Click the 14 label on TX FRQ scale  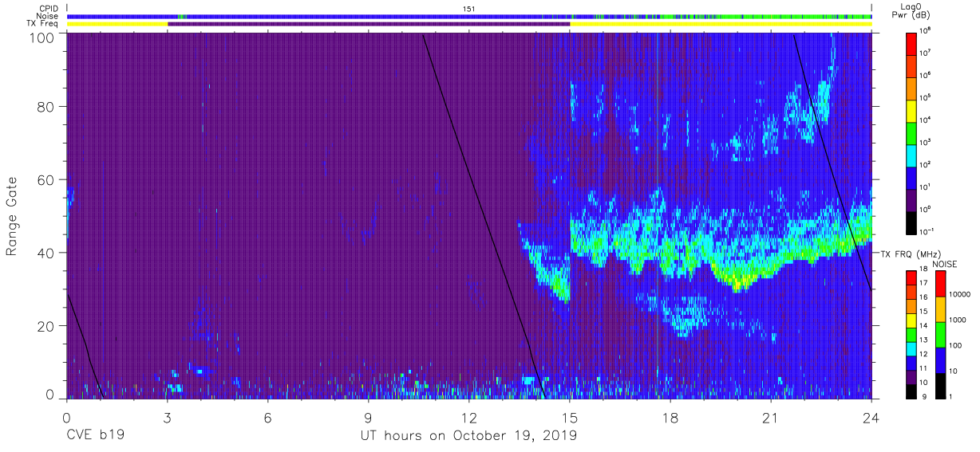pos(923,327)
